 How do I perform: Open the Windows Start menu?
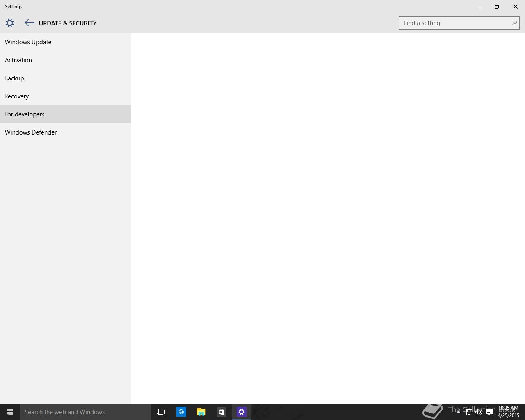(10, 412)
